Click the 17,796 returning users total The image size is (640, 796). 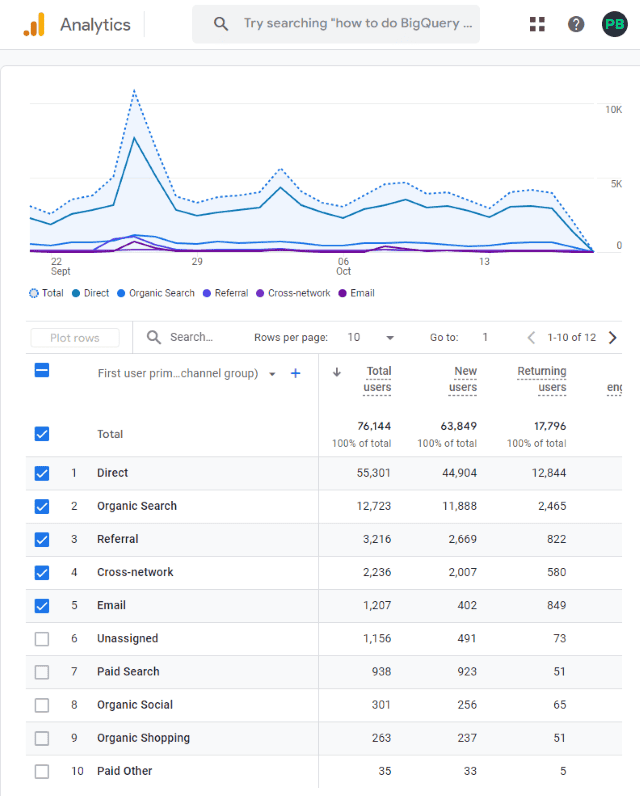pos(550,426)
